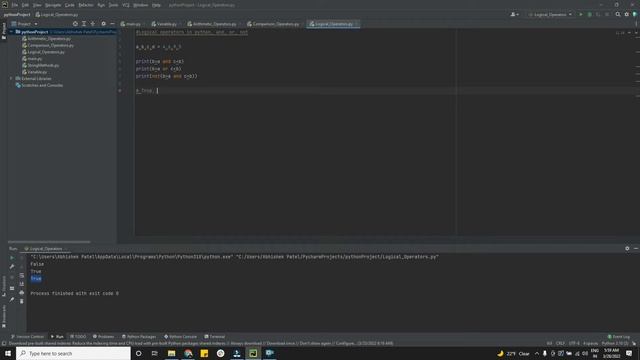Open the VCS menu
640x360 pixels.
tap(126, 5)
